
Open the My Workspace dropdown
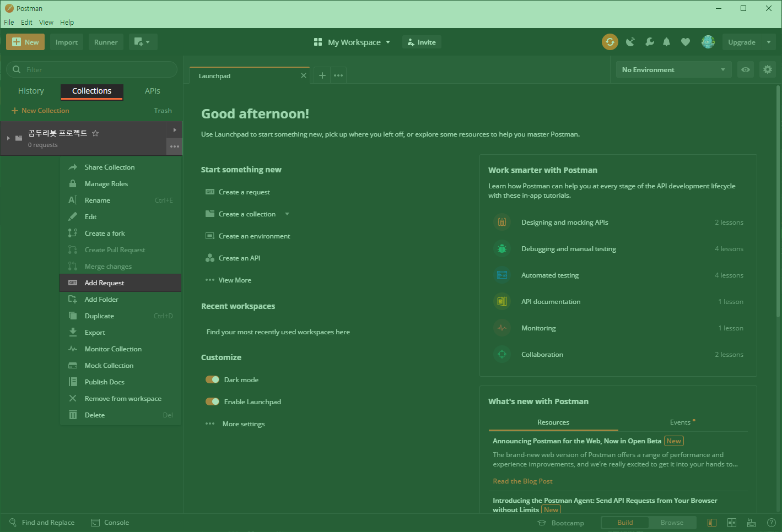point(352,42)
